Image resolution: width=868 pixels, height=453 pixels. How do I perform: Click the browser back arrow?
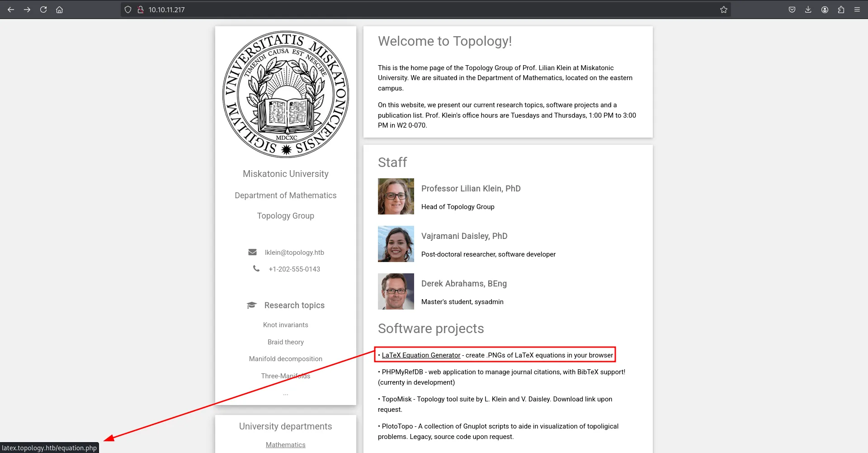(11, 10)
